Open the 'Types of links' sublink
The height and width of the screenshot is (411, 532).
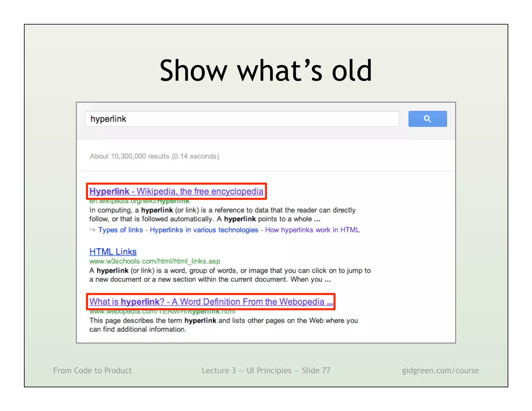(121, 230)
